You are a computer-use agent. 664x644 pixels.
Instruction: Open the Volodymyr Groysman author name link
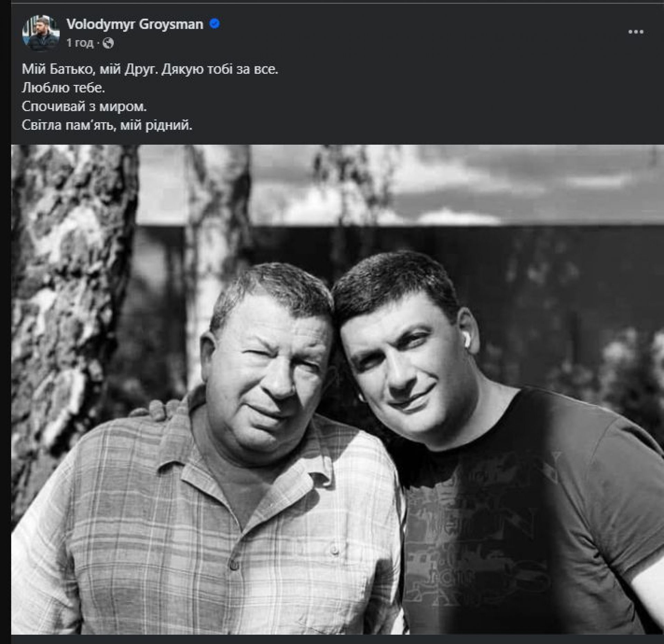coord(135,24)
